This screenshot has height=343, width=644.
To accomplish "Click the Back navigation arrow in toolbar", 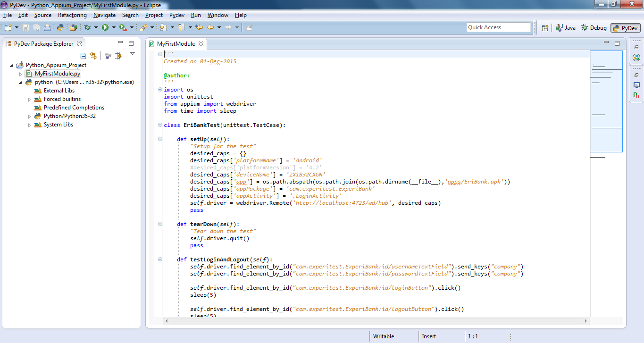I will point(210,27).
